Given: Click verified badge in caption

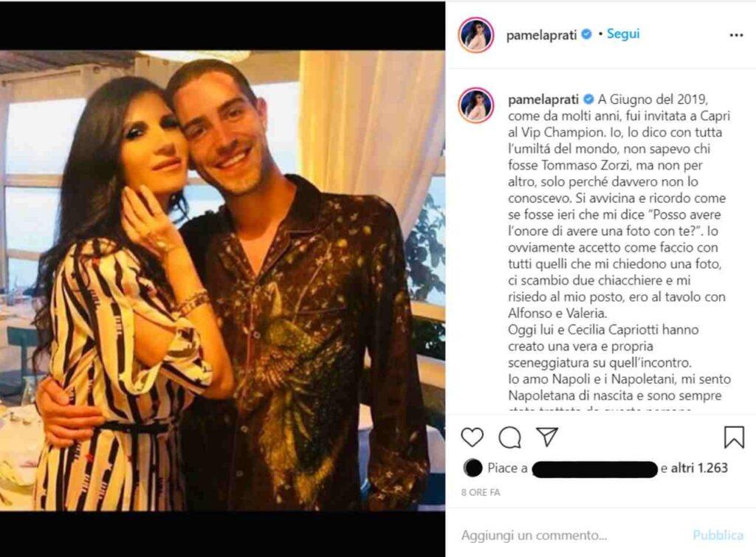Looking at the screenshot, I should click(588, 100).
